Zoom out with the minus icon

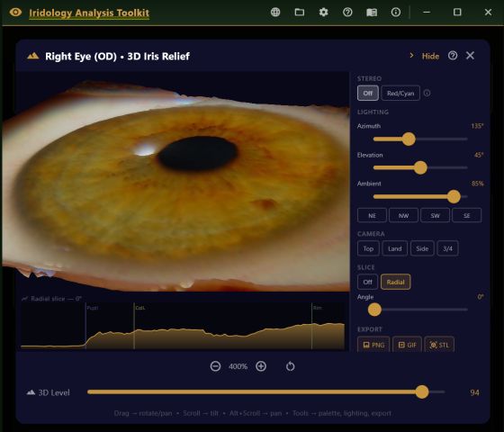pos(215,366)
